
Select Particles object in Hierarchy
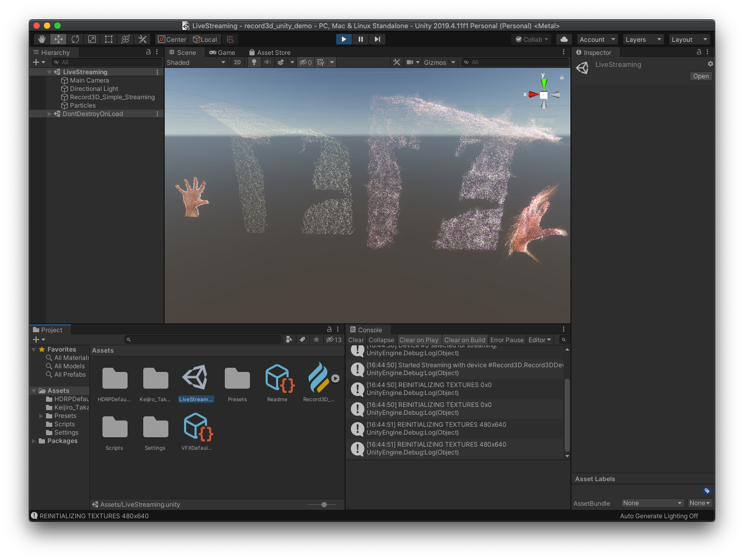tap(83, 106)
